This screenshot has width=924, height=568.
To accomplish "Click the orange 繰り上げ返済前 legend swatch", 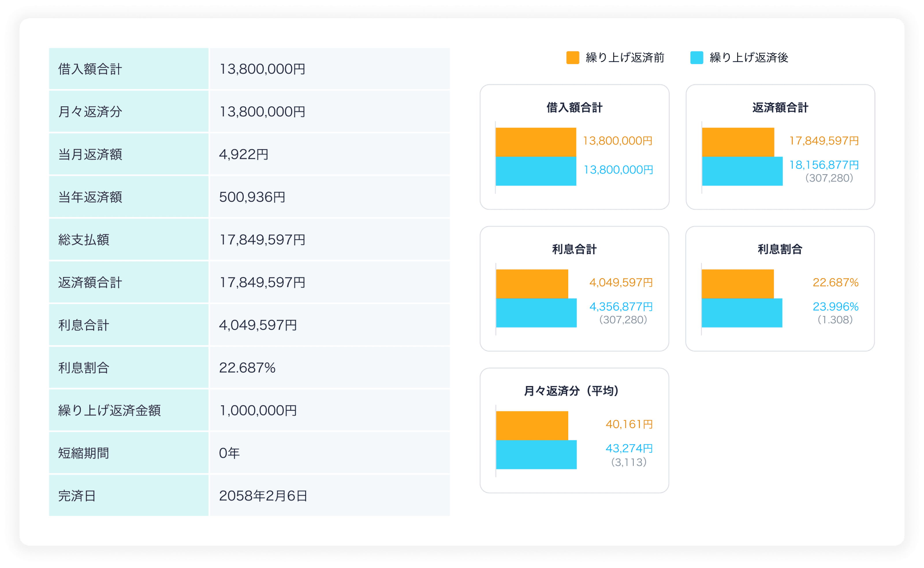I will [573, 58].
